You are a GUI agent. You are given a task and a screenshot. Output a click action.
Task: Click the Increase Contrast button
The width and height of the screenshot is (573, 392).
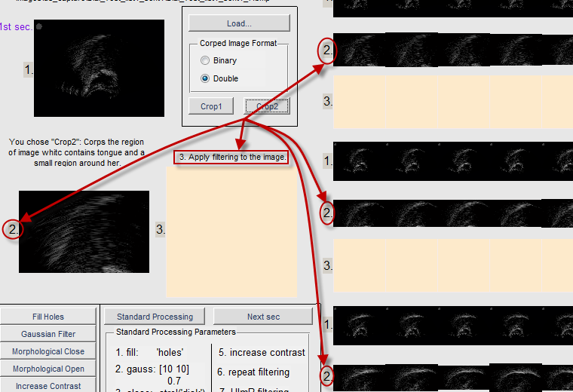pos(47,385)
